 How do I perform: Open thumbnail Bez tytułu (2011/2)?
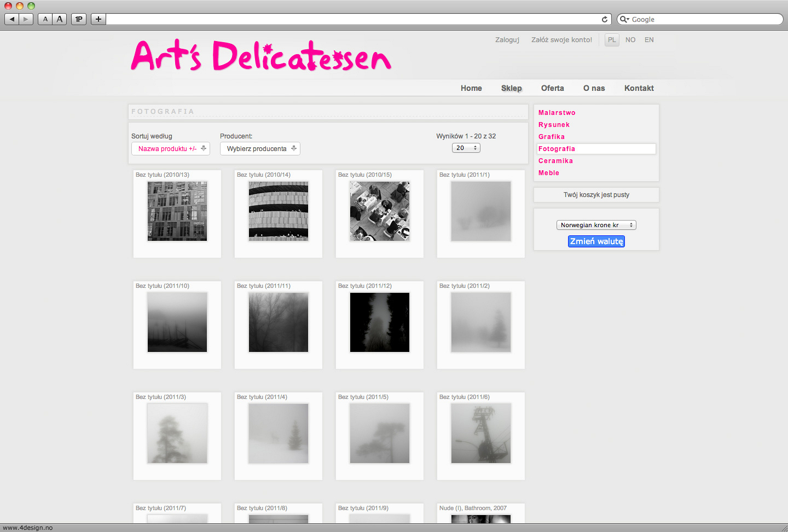pos(481,322)
